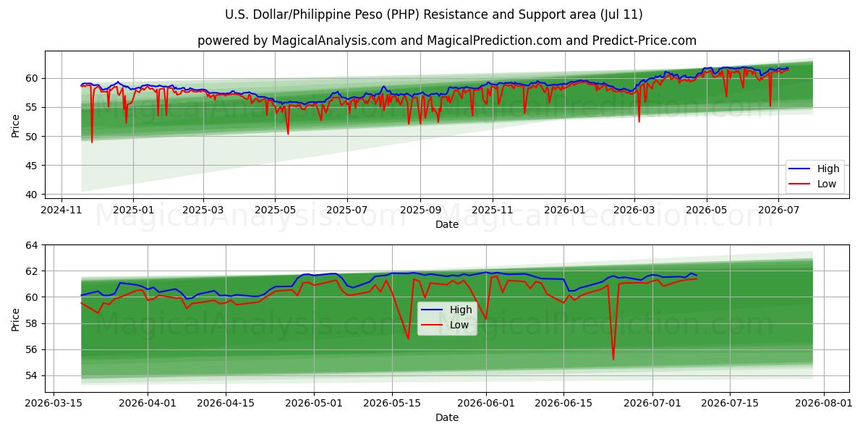This screenshot has height=434, width=868.
Task: Click the '2026-07-15' x-axis label on the bottom chart
Action: coord(731,405)
